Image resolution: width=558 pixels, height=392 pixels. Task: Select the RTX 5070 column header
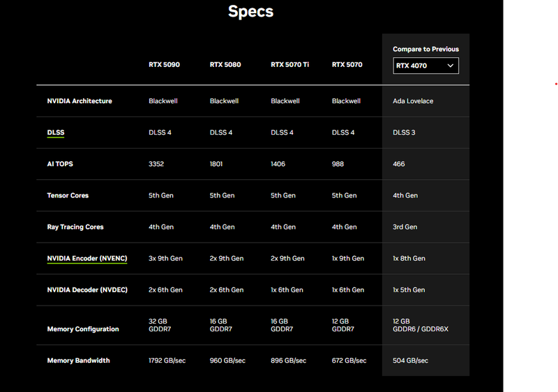(x=347, y=64)
